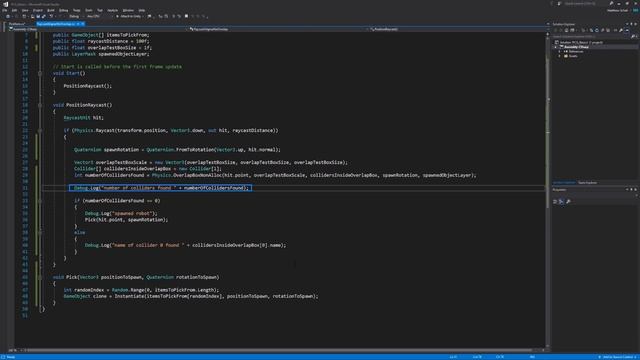Viewport: 640px width, 360px height.
Task: Expand the References node
Action: 559,51
